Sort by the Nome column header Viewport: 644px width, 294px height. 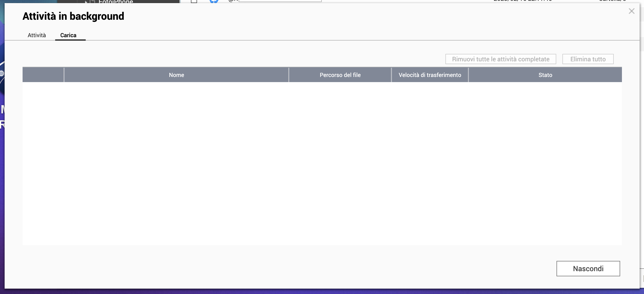pyautogui.click(x=176, y=75)
